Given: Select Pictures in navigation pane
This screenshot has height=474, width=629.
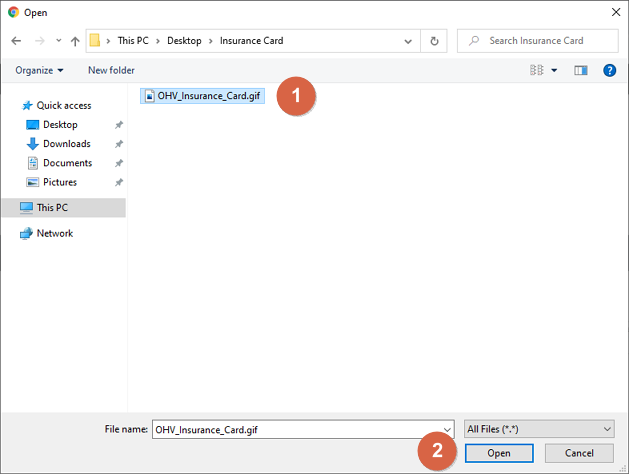Looking at the screenshot, I should pos(59,182).
